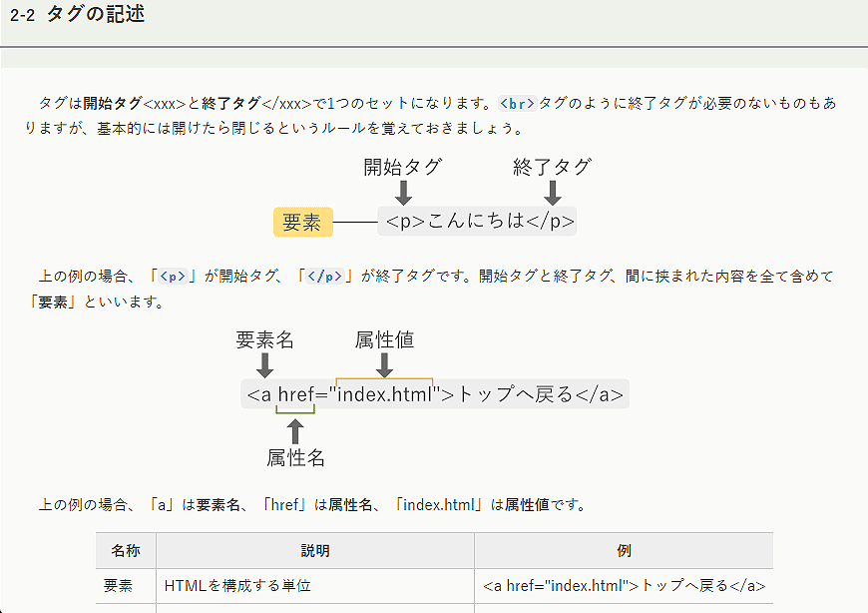Click the bold "終了タグ" in first paragraph
Viewport: 868px width, 613px height.
(x=231, y=103)
